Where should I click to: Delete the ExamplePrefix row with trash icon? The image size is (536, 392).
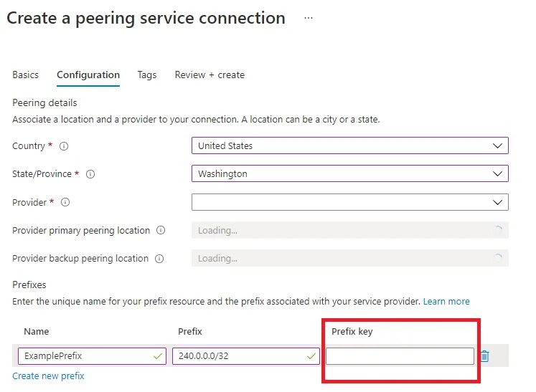click(485, 356)
